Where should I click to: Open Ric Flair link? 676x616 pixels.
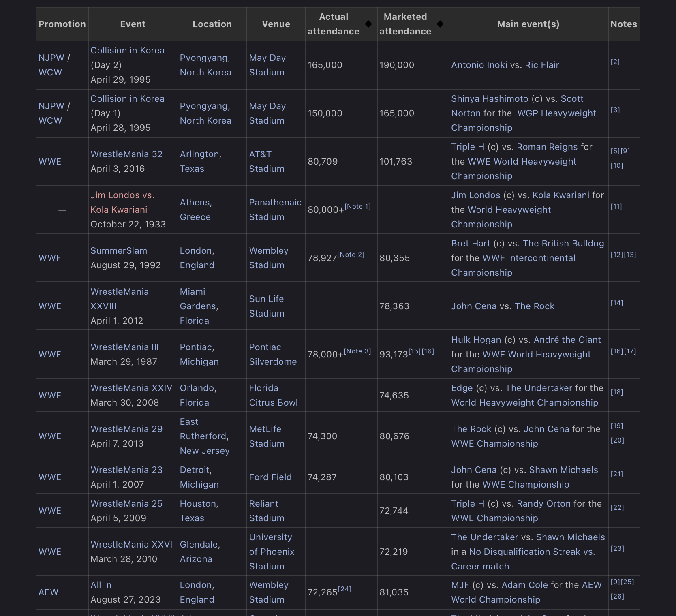click(542, 65)
